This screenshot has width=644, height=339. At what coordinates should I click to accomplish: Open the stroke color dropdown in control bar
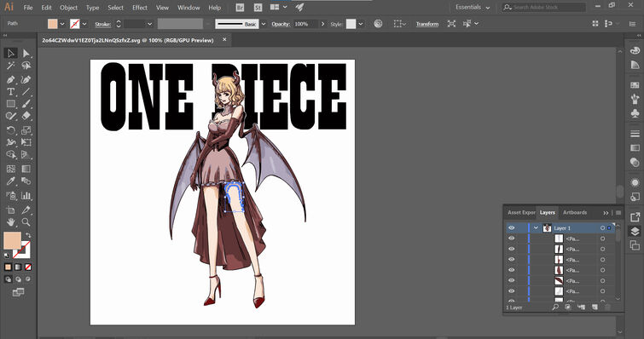[x=84, y=24]
